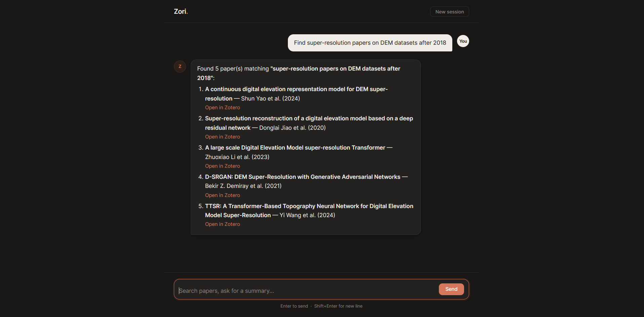The height and width of the screenshot is (317, 644).
Task: Start a New session
Action: point(449,11)
